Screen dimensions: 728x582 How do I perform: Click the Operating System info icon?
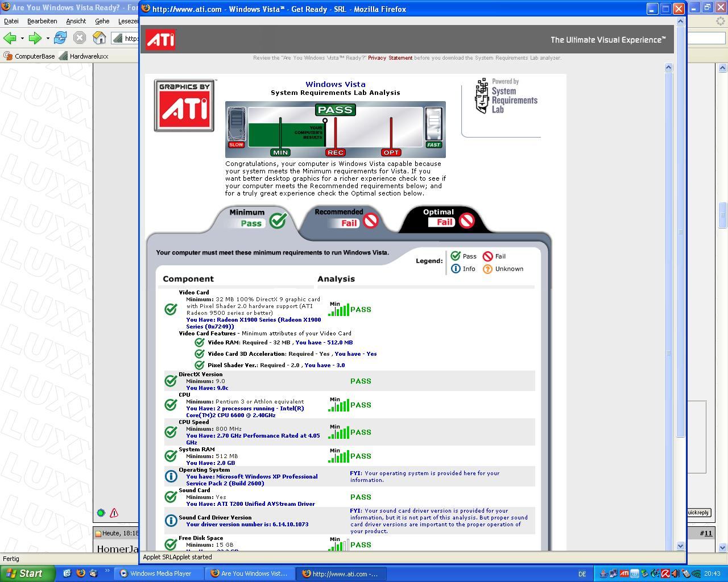(171, 476)
